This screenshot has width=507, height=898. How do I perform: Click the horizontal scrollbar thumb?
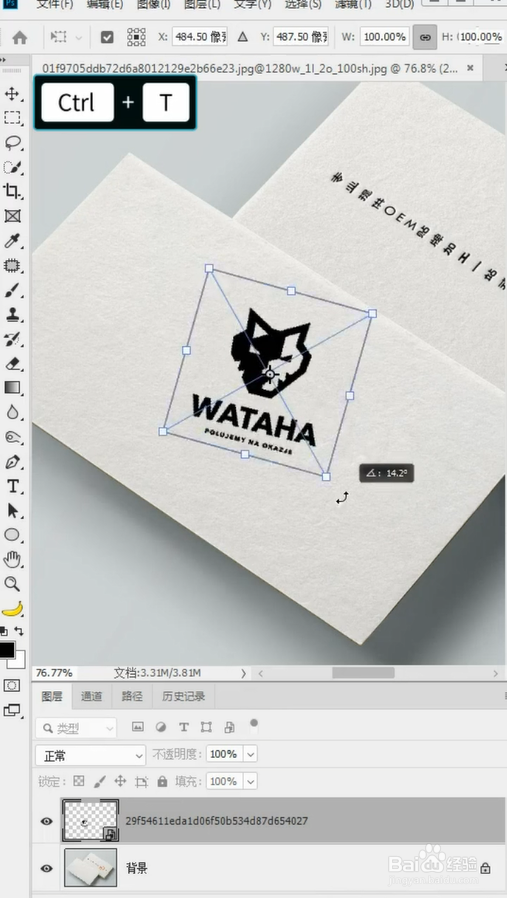point(363,673)
